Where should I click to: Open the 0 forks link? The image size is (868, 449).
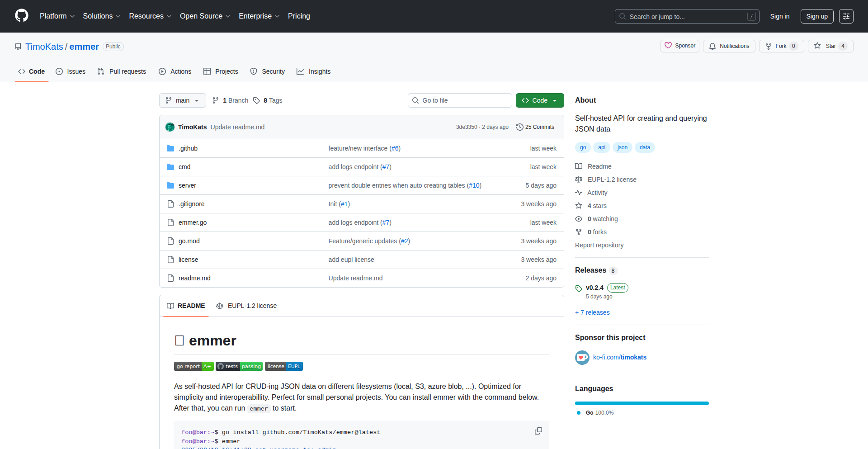(x=591, y=232)
